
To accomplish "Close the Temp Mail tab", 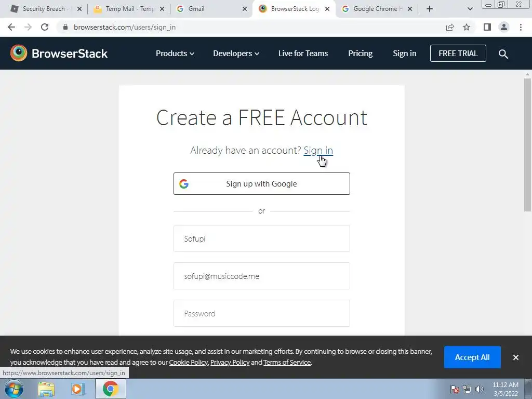I will pyautogui.click(x=162, y=9).
